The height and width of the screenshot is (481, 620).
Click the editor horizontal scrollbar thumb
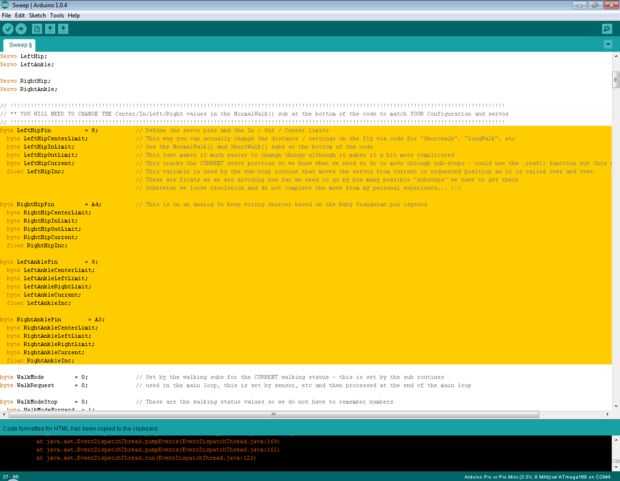click(273, 414)
